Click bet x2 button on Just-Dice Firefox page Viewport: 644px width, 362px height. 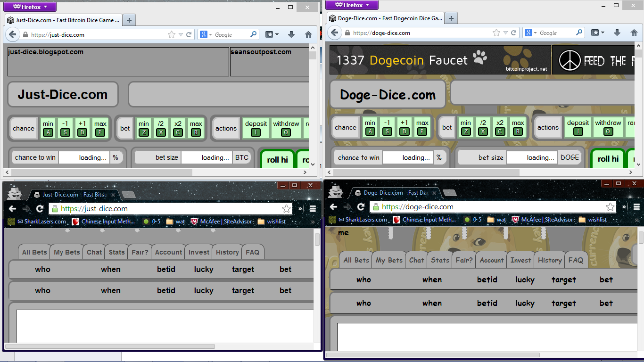tap(178, 128)
